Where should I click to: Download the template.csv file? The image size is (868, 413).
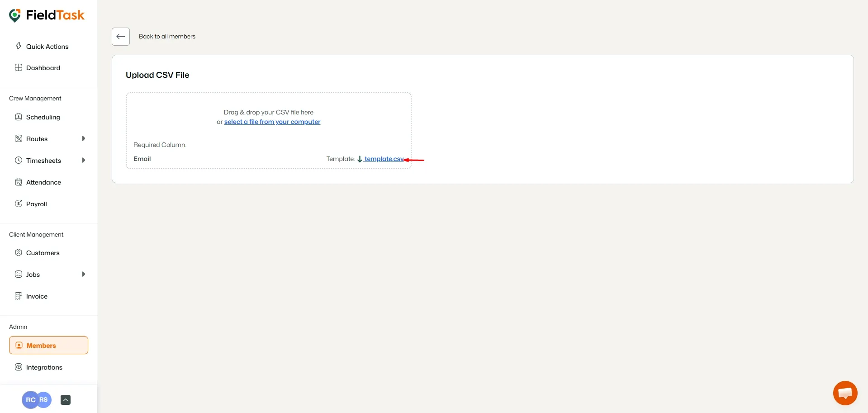383,159
